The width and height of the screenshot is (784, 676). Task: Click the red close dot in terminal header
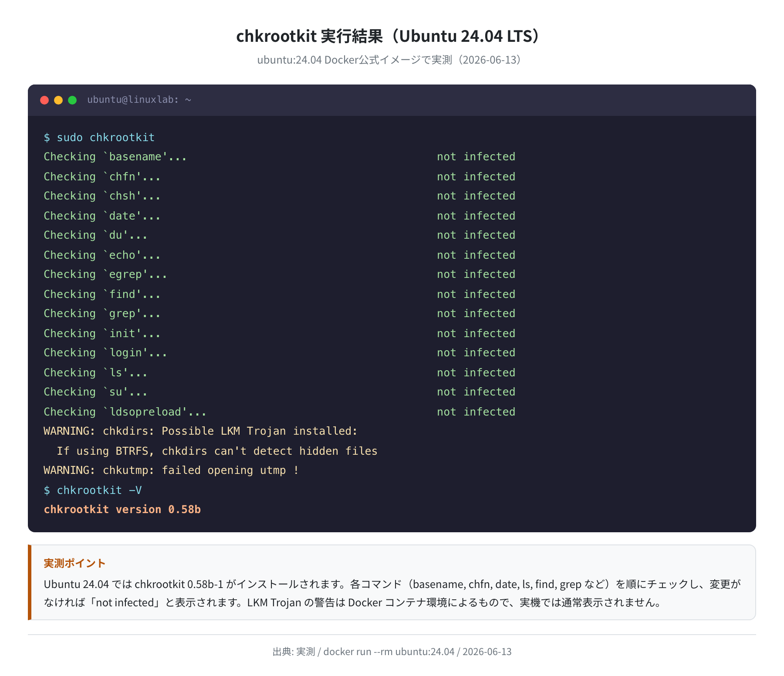[x=44, y=100]
